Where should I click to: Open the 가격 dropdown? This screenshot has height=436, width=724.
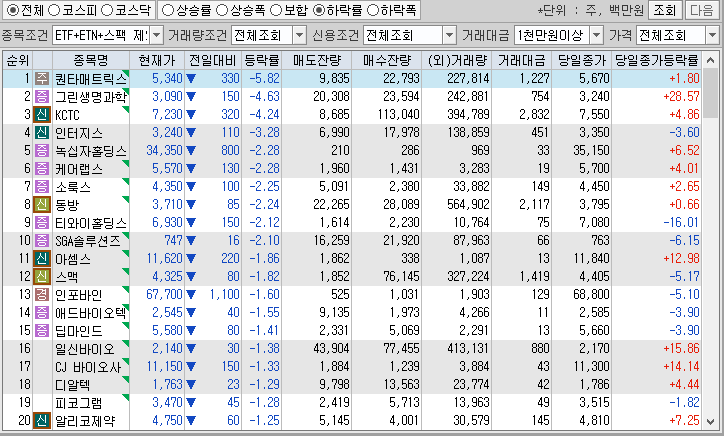click(x=712, y=35)
